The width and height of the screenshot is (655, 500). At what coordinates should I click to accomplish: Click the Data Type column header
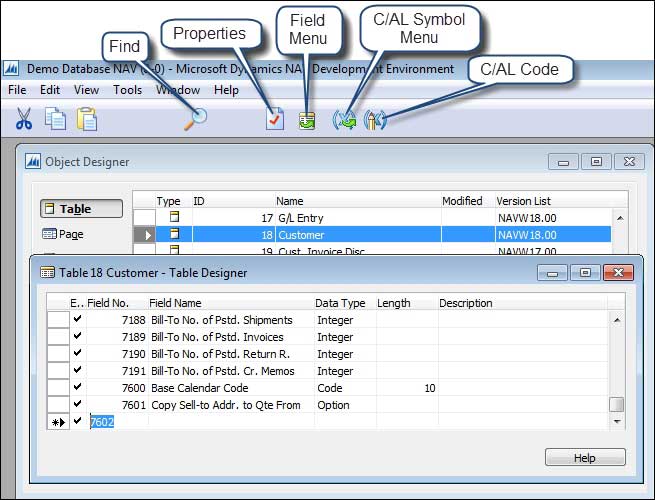[340, 303]
